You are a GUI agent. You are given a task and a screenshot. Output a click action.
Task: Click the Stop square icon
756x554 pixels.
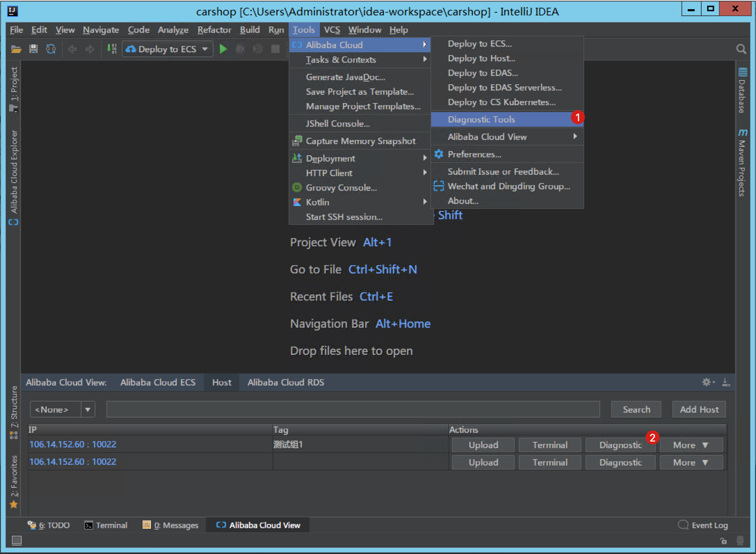pos(275,49)
